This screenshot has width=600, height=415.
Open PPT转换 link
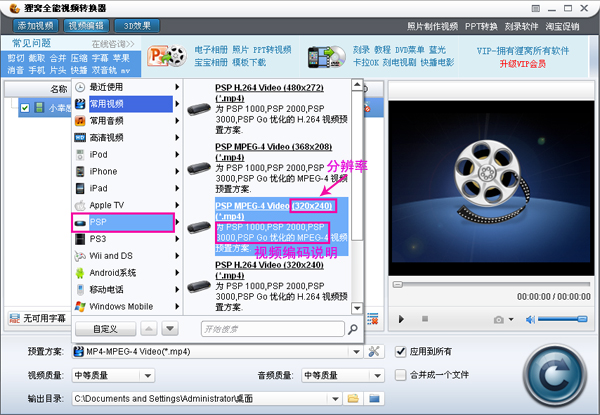[x=481, y=26]
